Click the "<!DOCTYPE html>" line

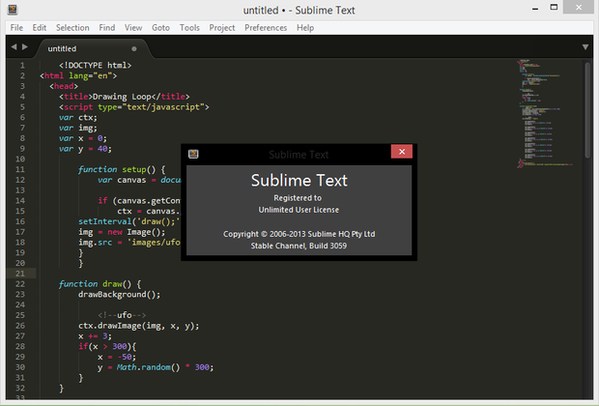(x=95, y=65)
